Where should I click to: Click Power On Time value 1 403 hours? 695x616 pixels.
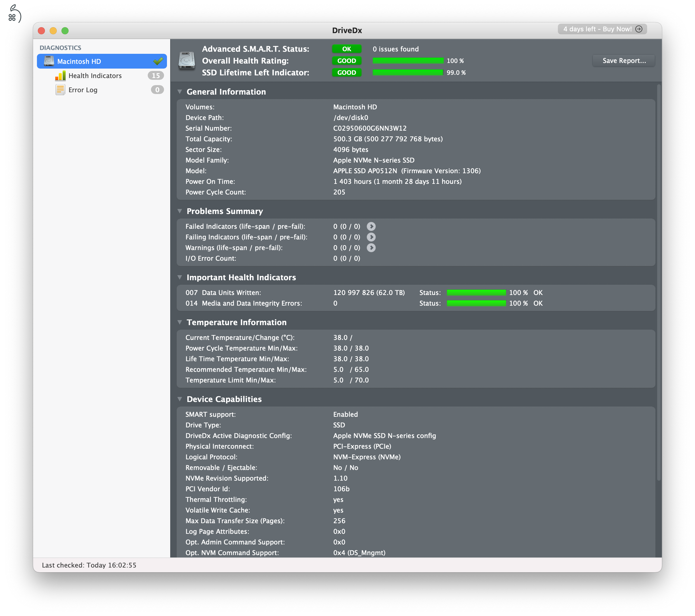[397, 181]
